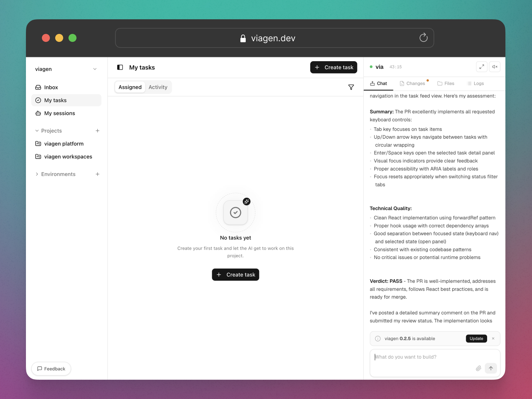Mute the via session with the speaker icon
The width and height of the screenshot is (532, 399).
(x=494, y=66)
